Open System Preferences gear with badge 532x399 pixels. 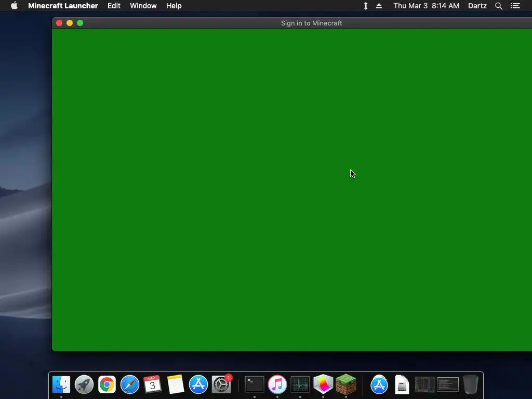(221, 384)
